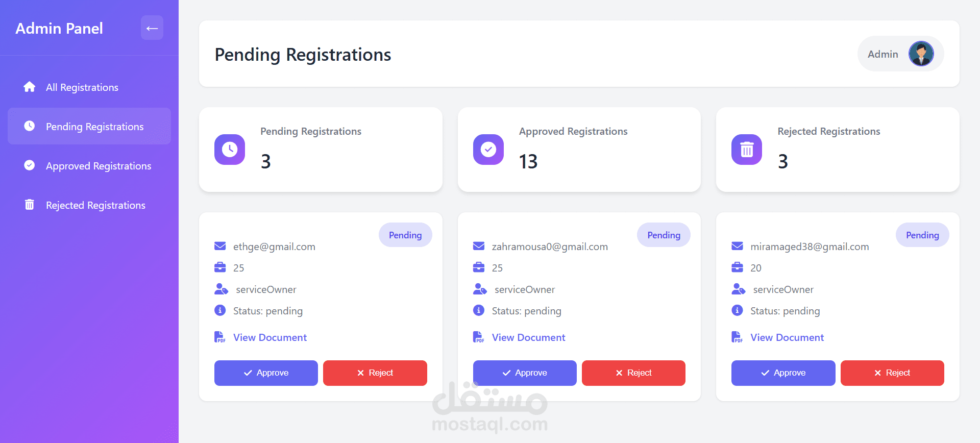Click the clock icon on the Pending Registrations card
The image size is (980, 443).
click(230, 150)
